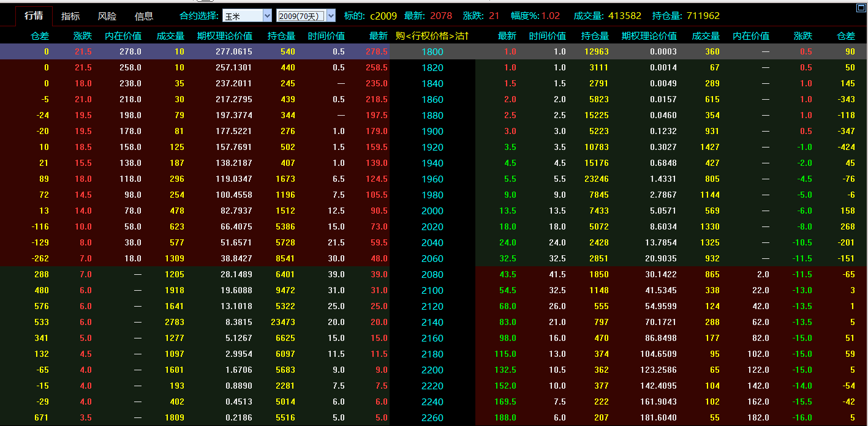Viewport: 868px width, 426px height.
Task: Select strike price 2180
Action: pos(432,354)
